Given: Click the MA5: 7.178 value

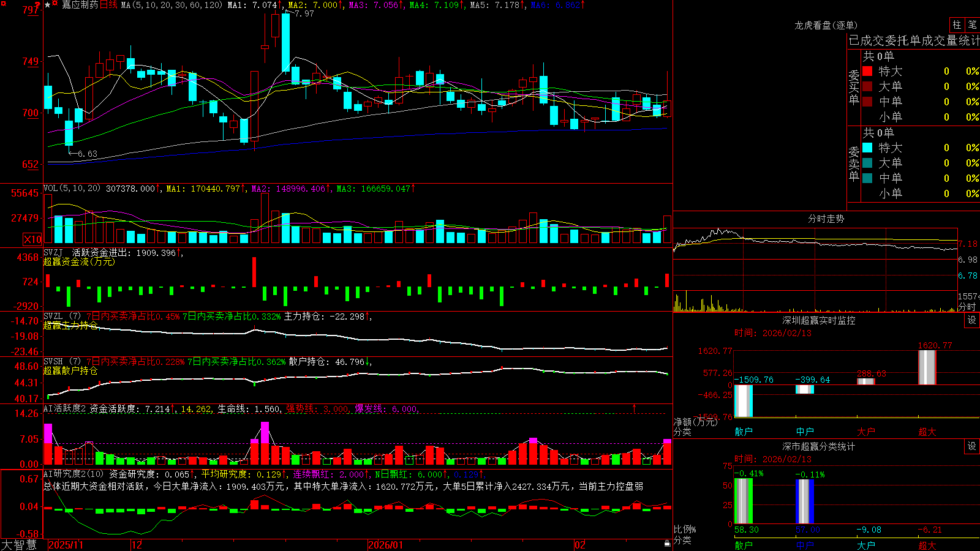Looking at the screenshot, I should coord(494,5).
